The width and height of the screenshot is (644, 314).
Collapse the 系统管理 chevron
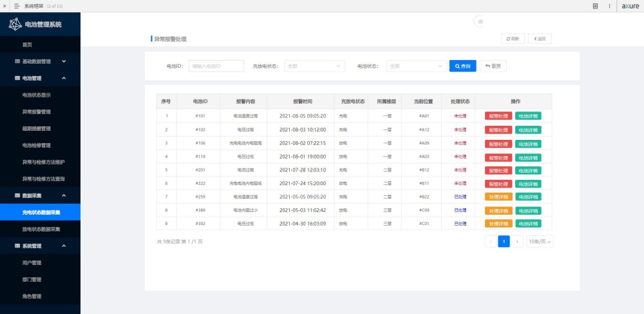(x=64, y=246)
